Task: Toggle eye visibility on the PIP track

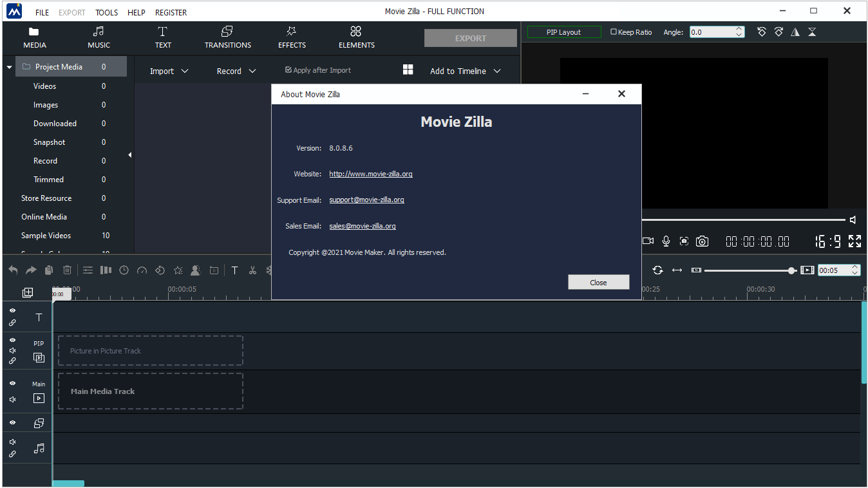Action: click(12, 340)
